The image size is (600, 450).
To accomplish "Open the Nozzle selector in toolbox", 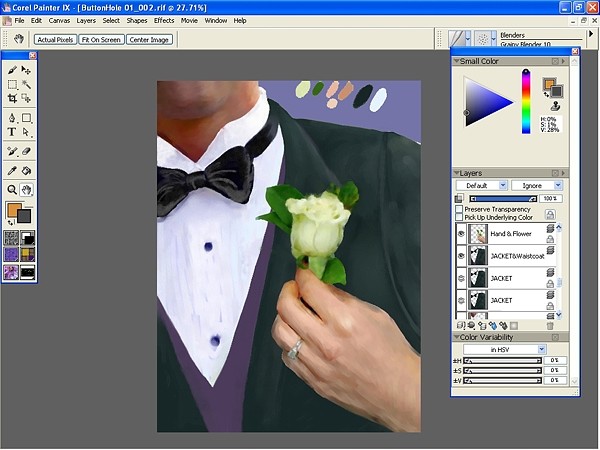I will [x=28, y=272].
